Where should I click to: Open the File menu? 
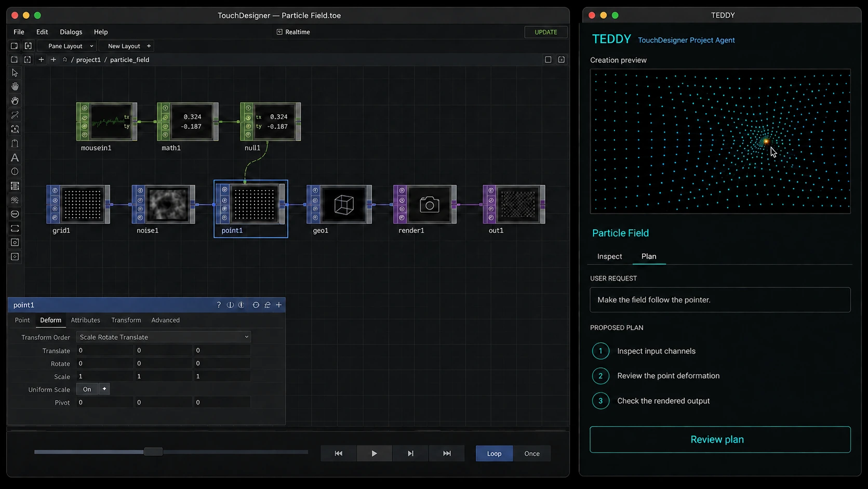19,32
